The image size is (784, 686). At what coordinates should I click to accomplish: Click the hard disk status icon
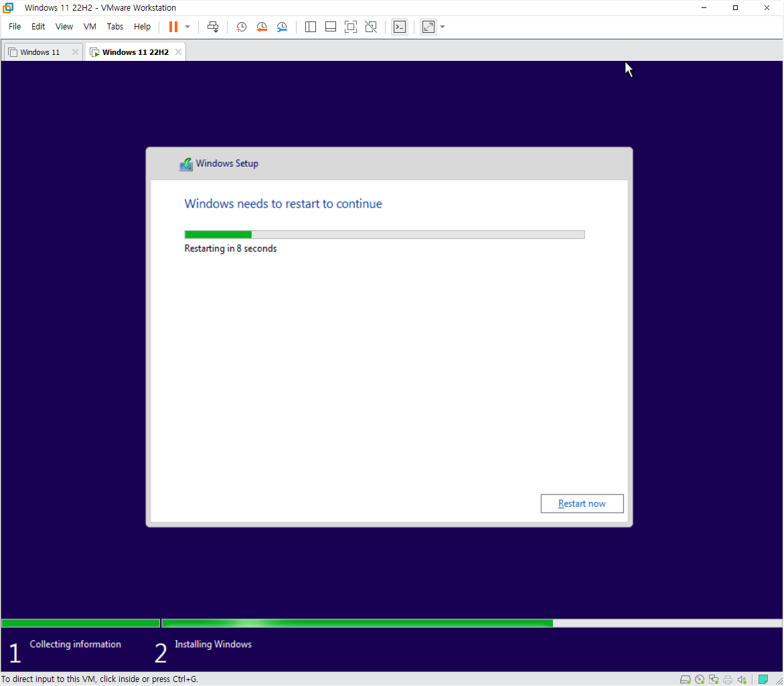click(686, 679)
